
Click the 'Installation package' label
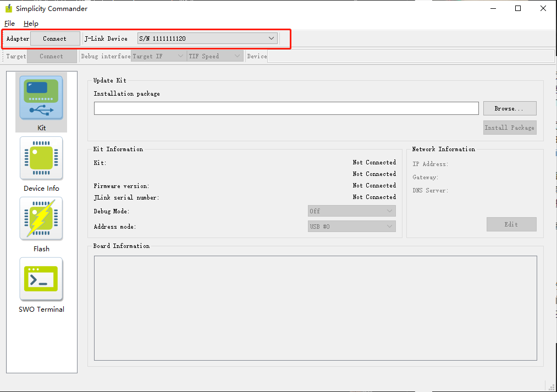[x=127, y=93]
